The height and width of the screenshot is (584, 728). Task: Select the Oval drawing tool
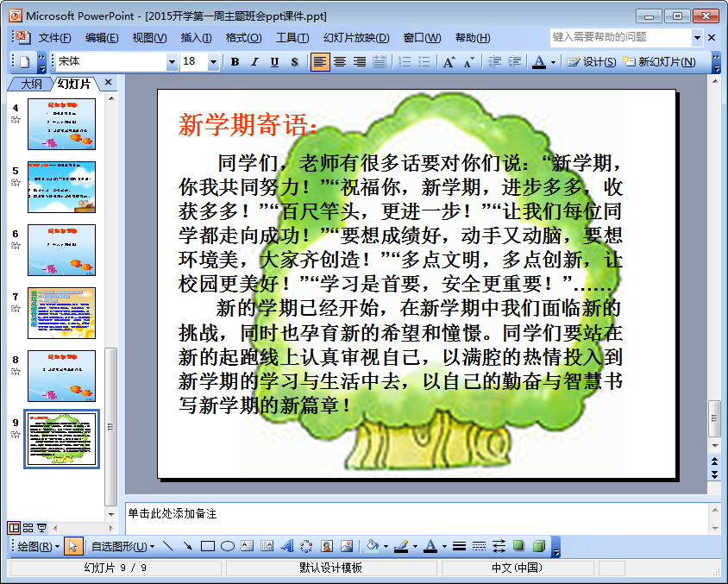pyautogui.click(x=228, y=546)
